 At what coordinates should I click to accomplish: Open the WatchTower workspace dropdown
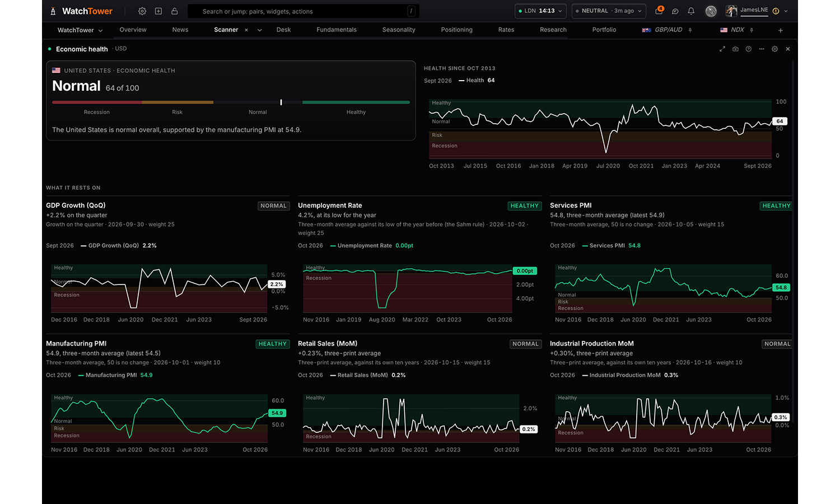click(x=80, y=30)
